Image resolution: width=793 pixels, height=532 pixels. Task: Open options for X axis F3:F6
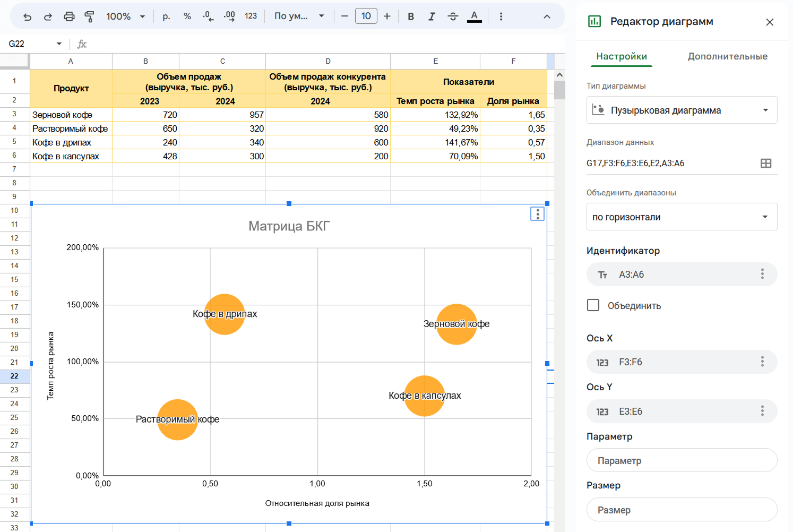point(762,362)
